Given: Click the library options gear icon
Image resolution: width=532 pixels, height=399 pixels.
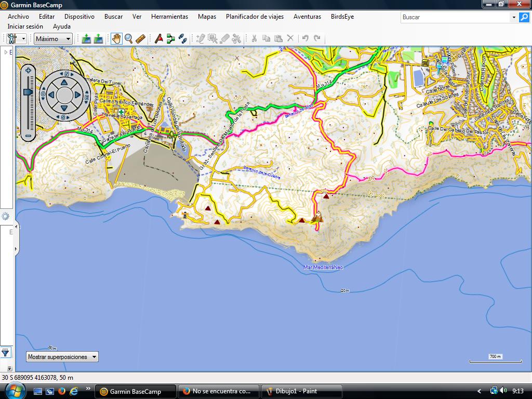Looking at the screenshot, I should 6,216.
